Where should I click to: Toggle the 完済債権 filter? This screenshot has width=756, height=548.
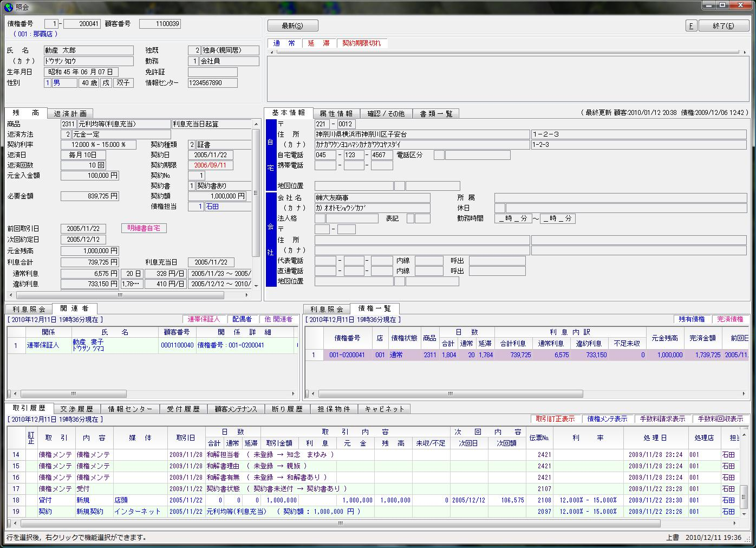(730, 320)
